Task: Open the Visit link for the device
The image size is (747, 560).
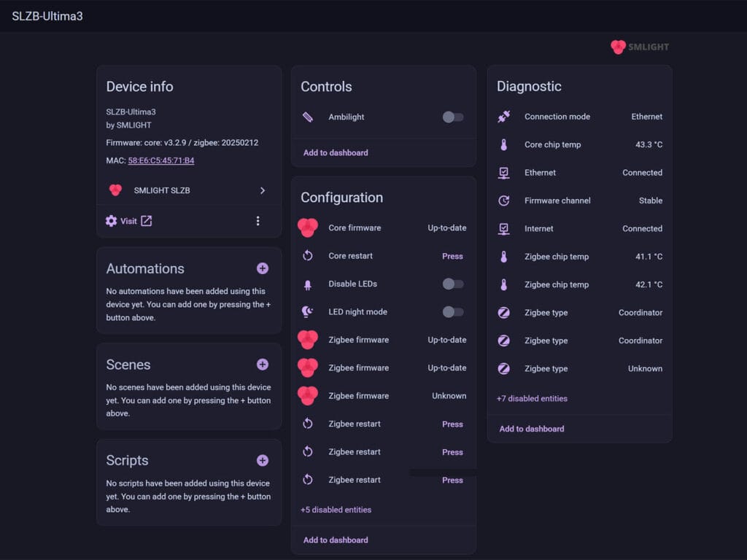Action: tap(128, 220)
